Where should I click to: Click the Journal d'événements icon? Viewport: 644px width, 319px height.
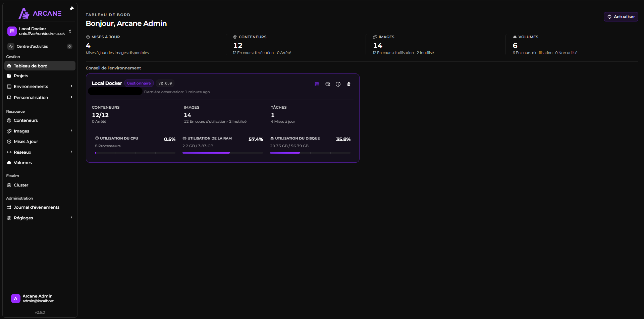click(x=9, y=207)
